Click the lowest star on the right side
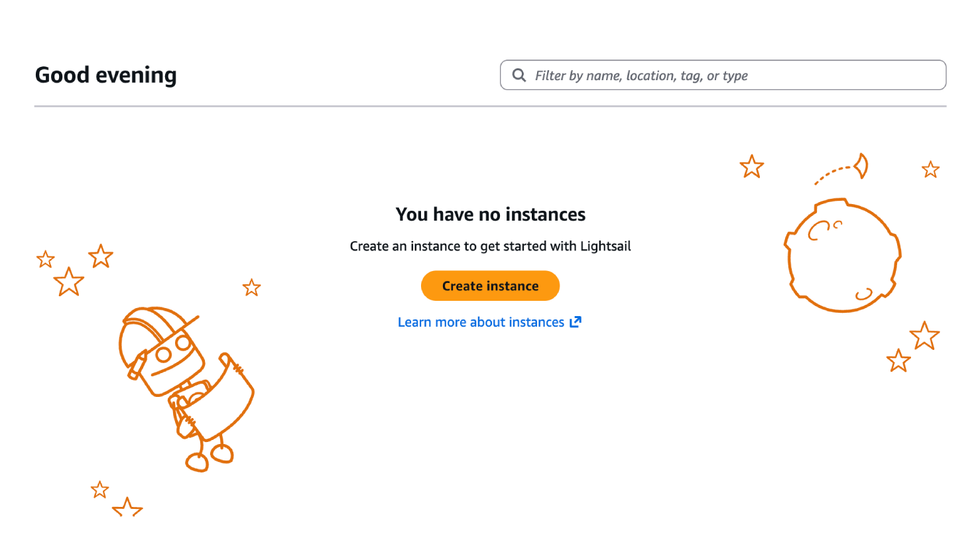 898,361
